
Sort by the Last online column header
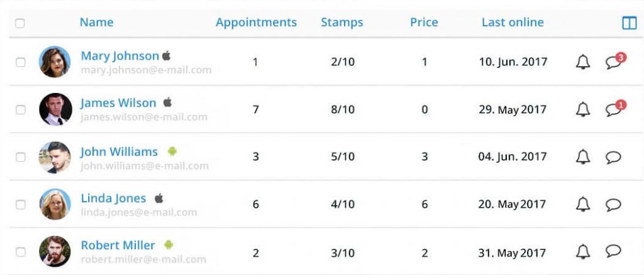tap(513, 22)
